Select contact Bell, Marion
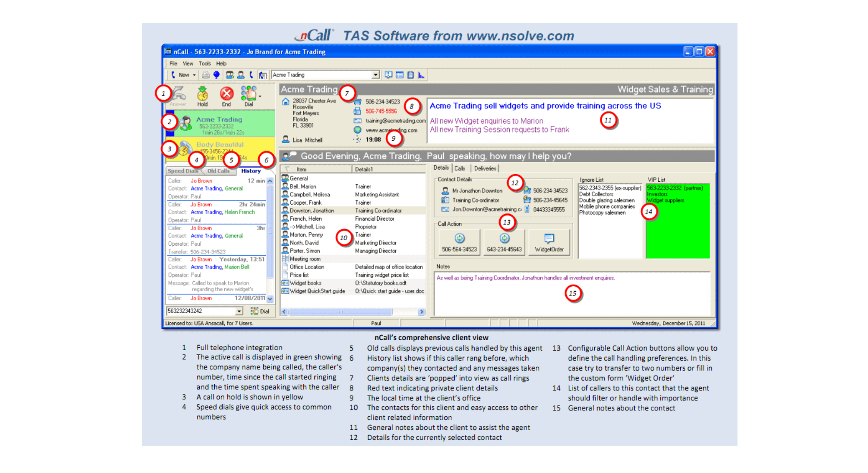 (x=353, y=187)
